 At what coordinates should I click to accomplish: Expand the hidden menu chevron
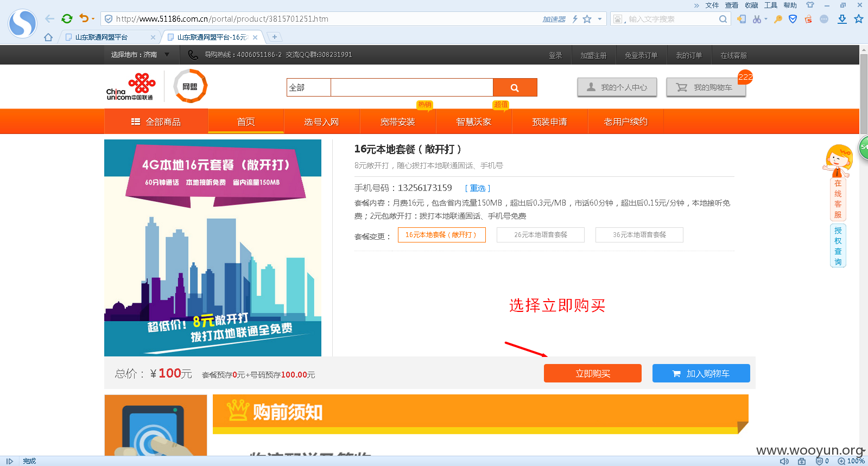coord(696,5)
